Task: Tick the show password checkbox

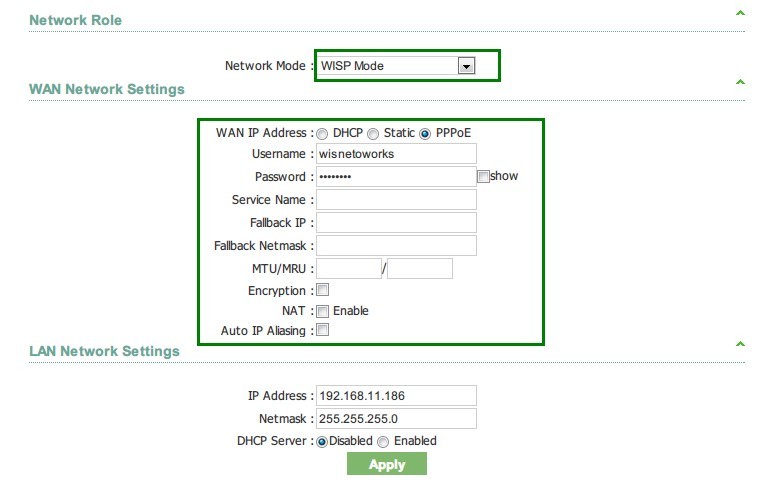Action: [x=483, y=177]
